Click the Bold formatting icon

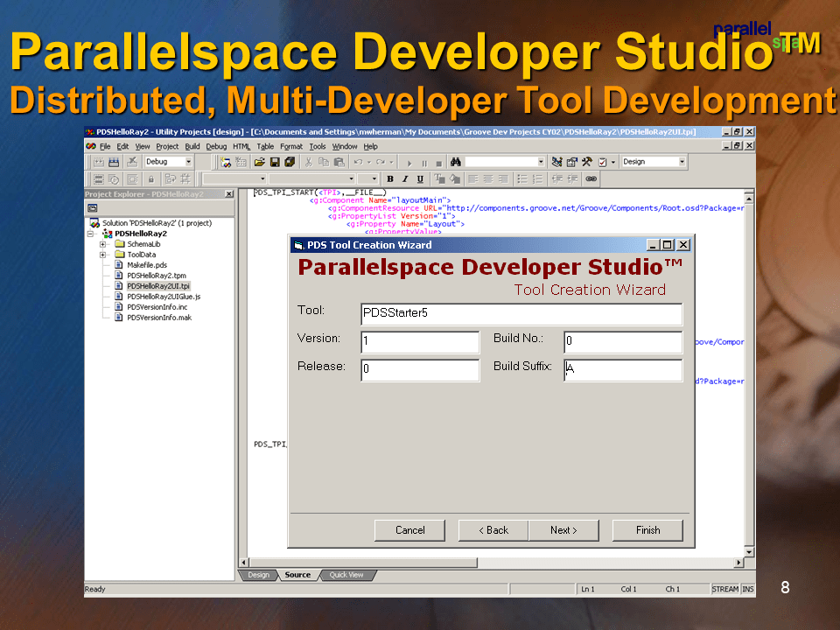390,178
